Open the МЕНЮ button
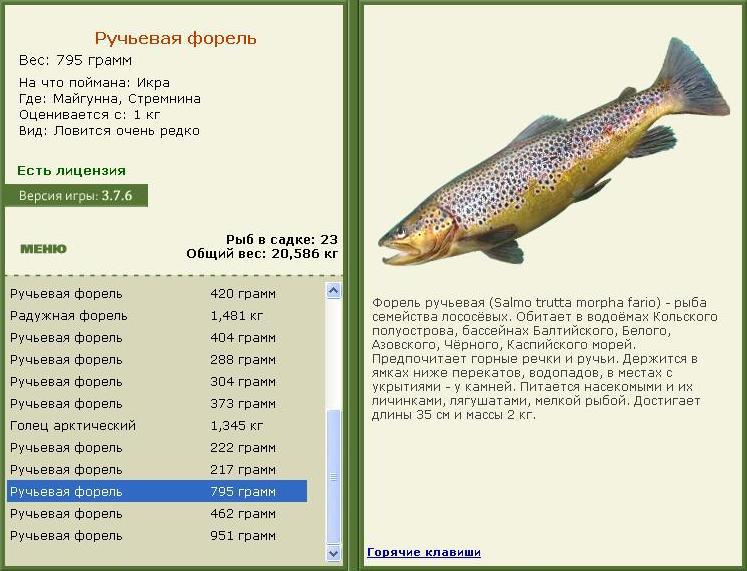Screen dimensions: 747x571 (43, 249)
